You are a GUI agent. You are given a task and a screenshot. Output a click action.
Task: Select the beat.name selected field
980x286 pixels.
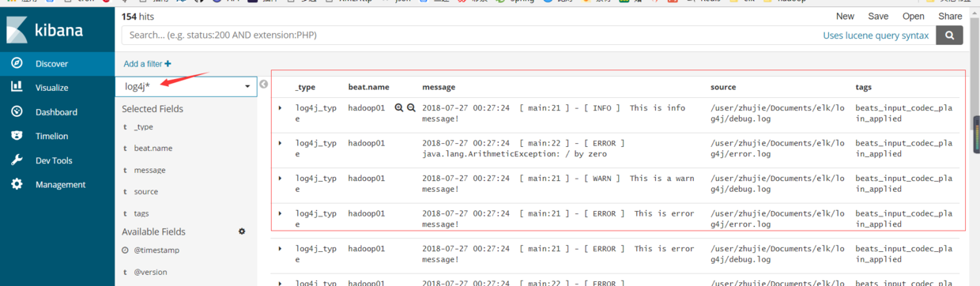point(153,149)
